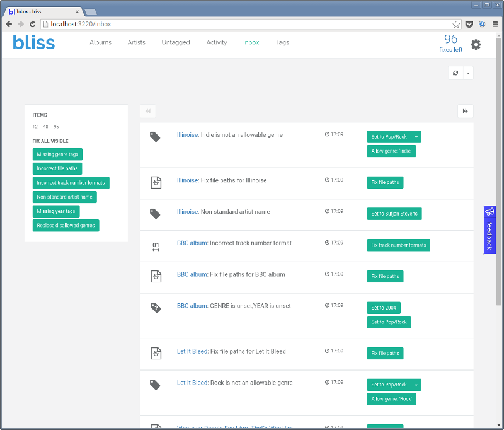Go back in browser history

pos(9,24)
